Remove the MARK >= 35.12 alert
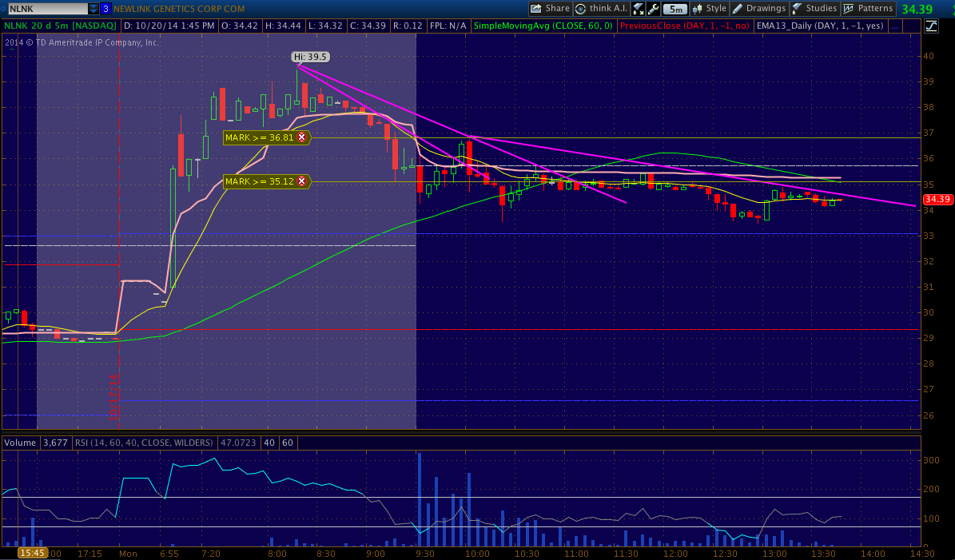This screenshot has width=955, height=560. pos(301,181)
